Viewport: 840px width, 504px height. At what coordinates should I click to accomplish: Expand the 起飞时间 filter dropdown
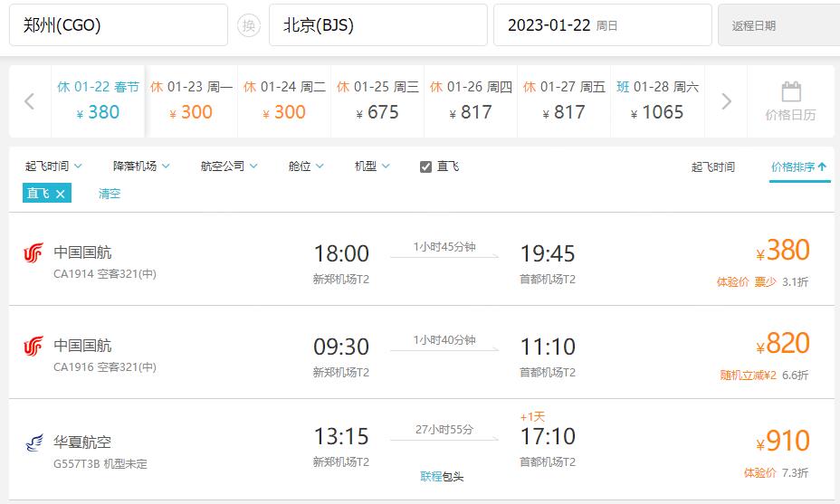(53, 166)
